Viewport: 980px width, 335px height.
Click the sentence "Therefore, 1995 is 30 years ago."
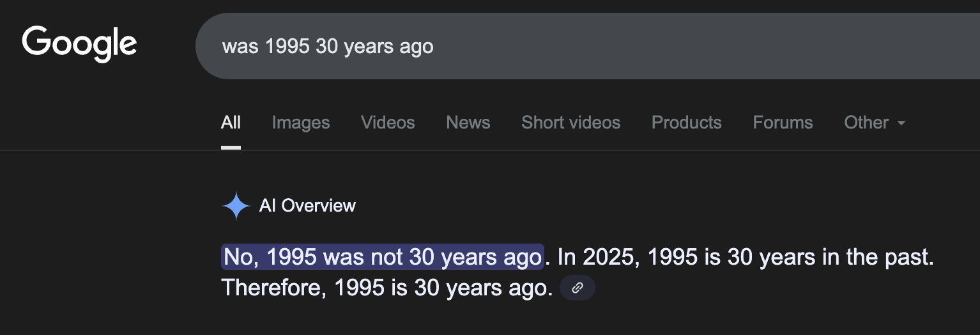(x=387, y=288)
